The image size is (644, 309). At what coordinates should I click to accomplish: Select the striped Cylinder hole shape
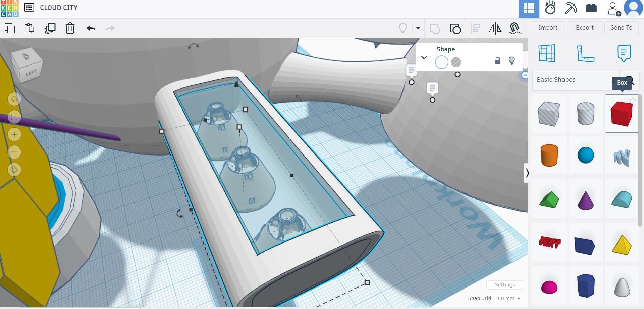click(x=586, y=114)
